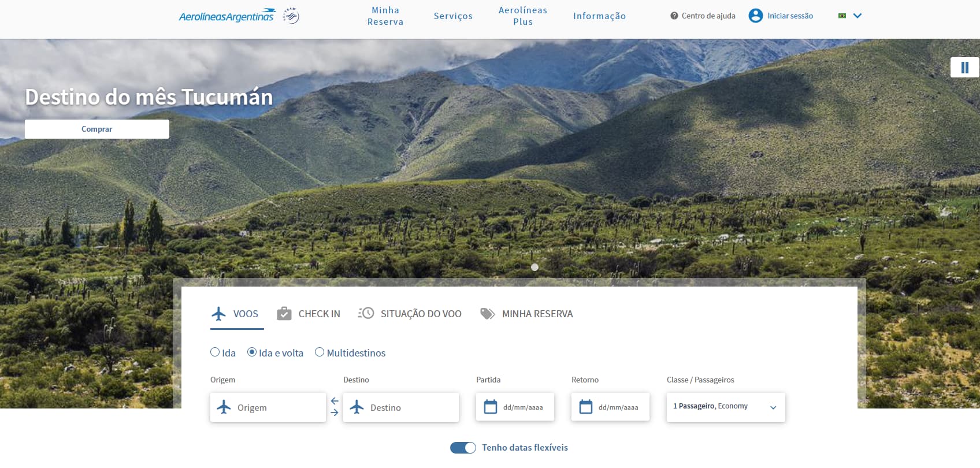Open the Aerolíneas Plus menu
Image resolution: width=980 pixels, height=468 pixels.
pos(522,16)
